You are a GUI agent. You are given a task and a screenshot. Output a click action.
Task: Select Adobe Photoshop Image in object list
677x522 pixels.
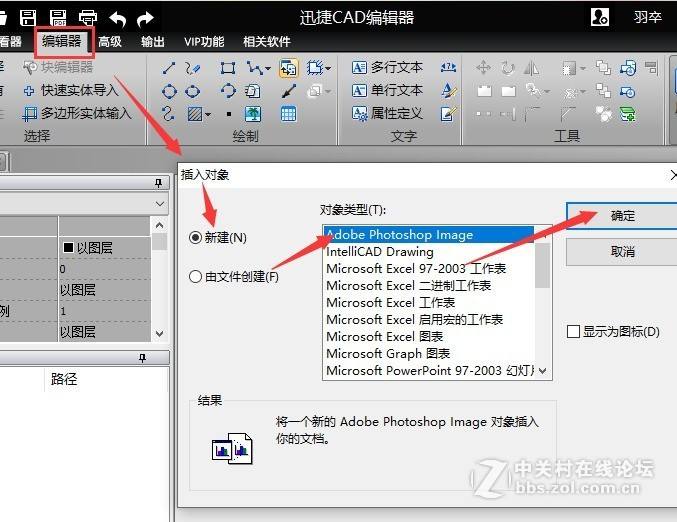click(429, 235)
